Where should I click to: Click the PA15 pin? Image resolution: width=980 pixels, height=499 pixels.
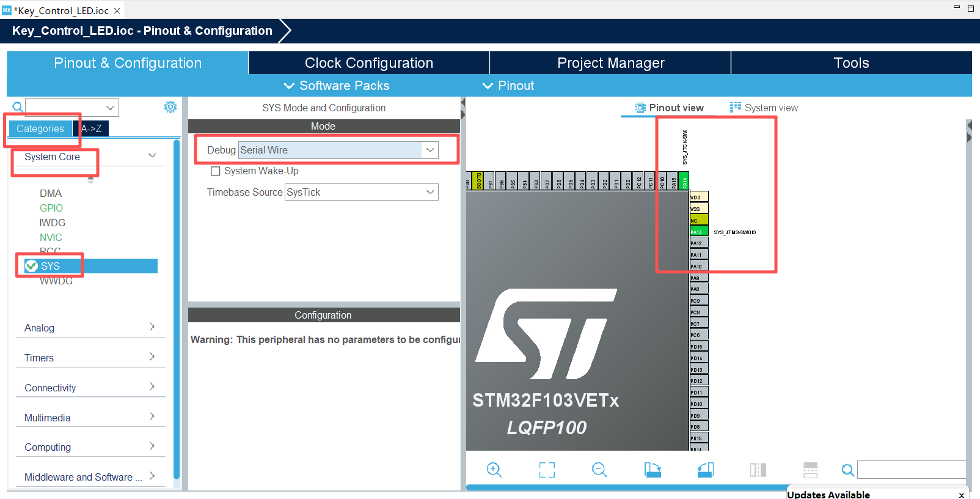click(673, 181)
